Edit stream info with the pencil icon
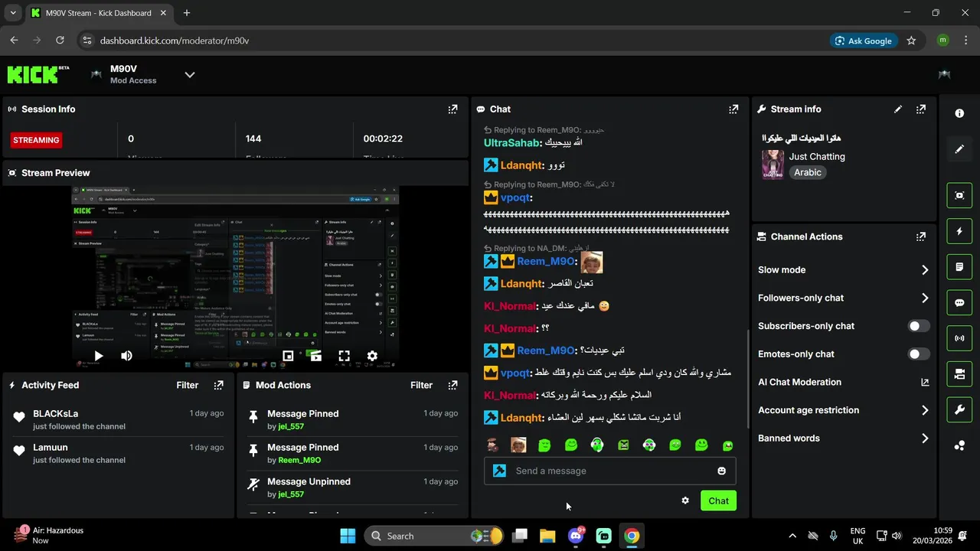 (x=898, y=109)
